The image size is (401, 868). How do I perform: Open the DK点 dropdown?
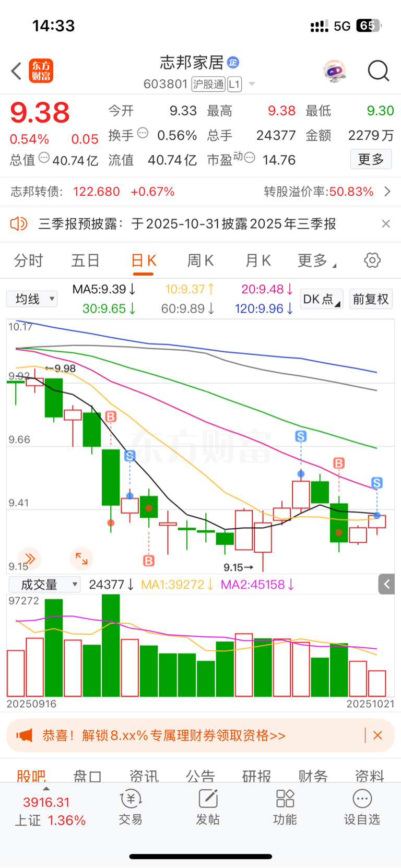click(x=322, y=299)
